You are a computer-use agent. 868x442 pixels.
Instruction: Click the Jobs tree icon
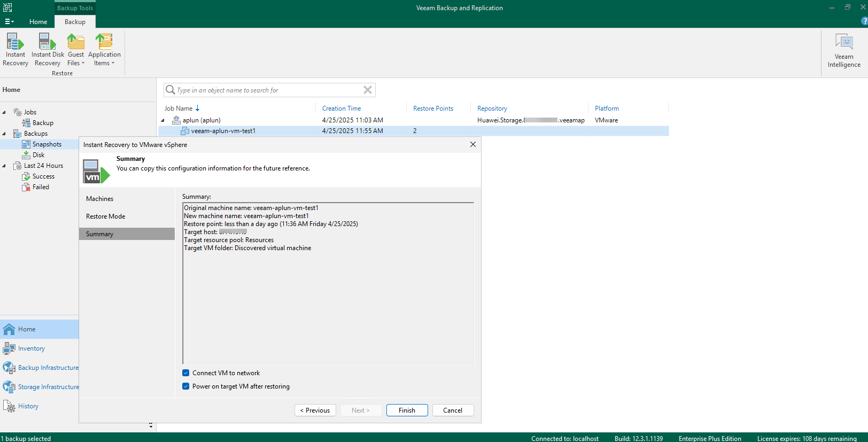18,112
